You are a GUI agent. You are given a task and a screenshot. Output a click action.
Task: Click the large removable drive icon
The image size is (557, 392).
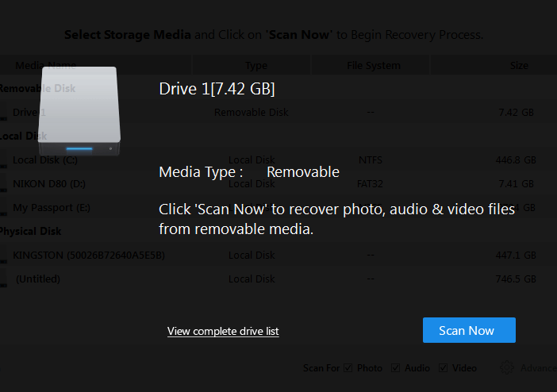coord(79,111)
